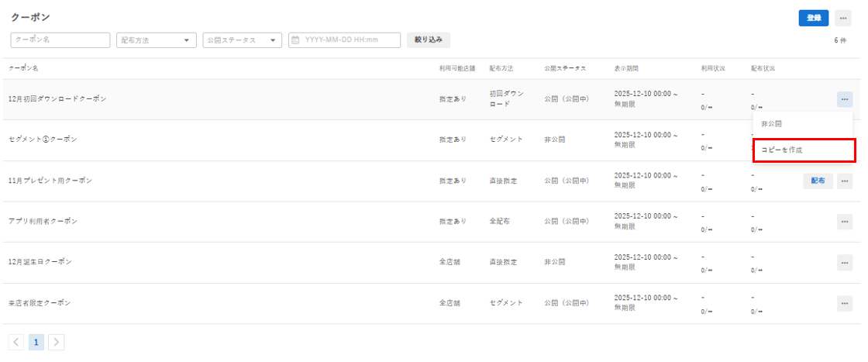
Task: Click 全店舗 in 12月誕生日クーポン row
Action: 449,262
